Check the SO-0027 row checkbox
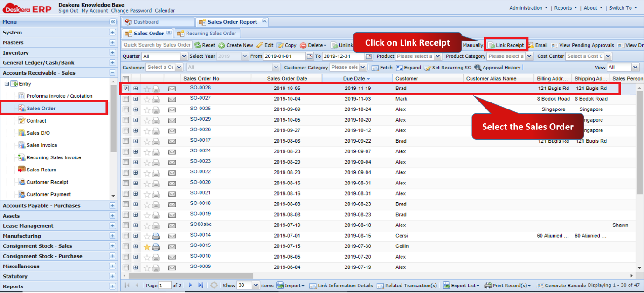This screenshot has height=293, width=644. coord(125,99)
